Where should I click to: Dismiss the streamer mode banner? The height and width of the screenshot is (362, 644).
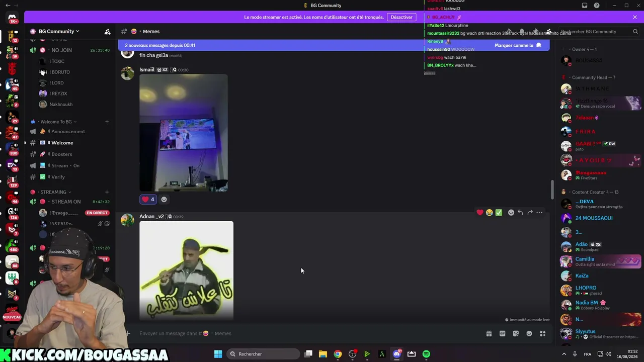[635, 17]
